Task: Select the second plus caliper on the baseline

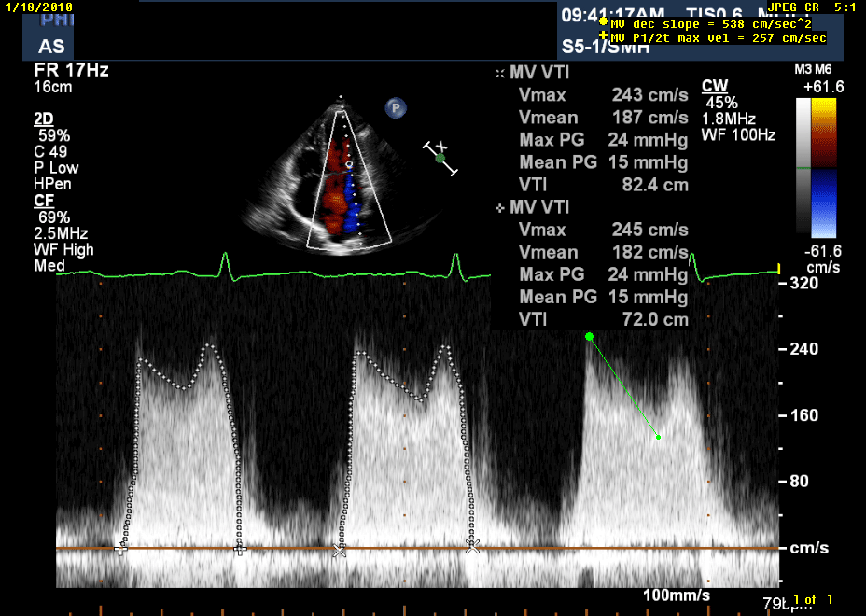Action: [x=239, y=550]
